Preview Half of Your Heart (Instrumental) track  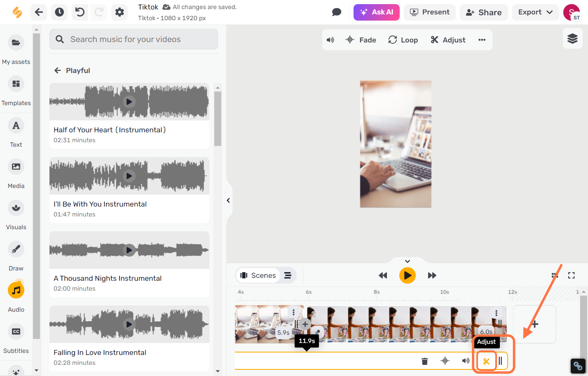click(129, 101)
